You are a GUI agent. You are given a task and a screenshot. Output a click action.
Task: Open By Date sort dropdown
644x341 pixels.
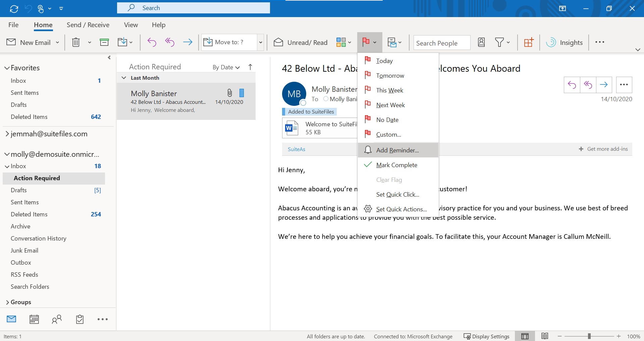click(226, 67)
